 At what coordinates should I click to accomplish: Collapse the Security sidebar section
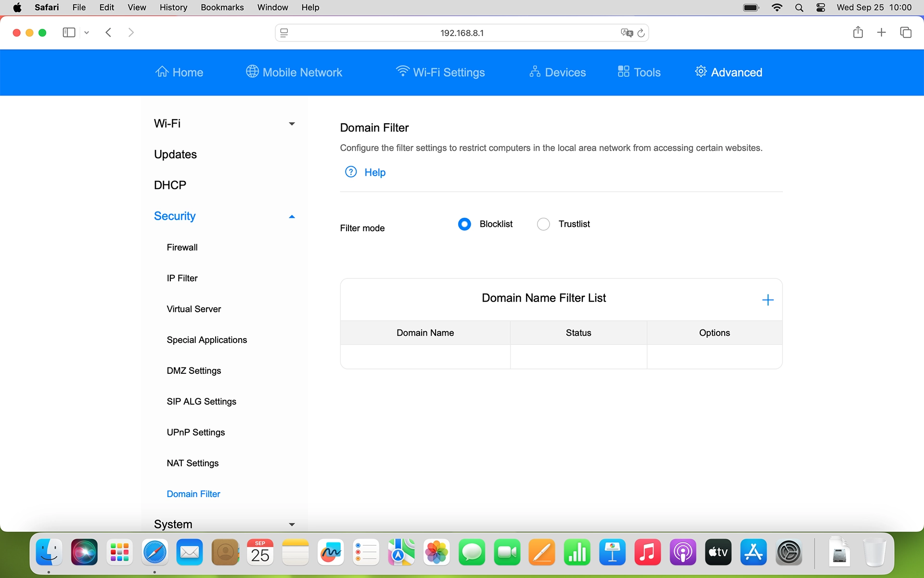[292, 217]
